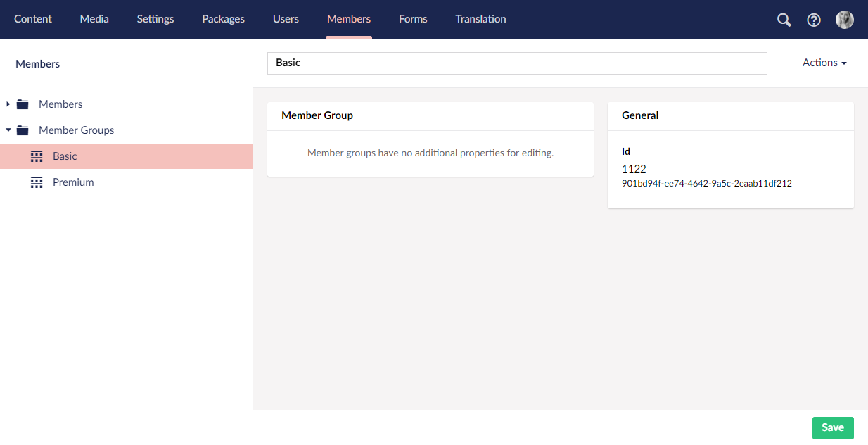Open the Packages section
868x445 pixels.
223,19
